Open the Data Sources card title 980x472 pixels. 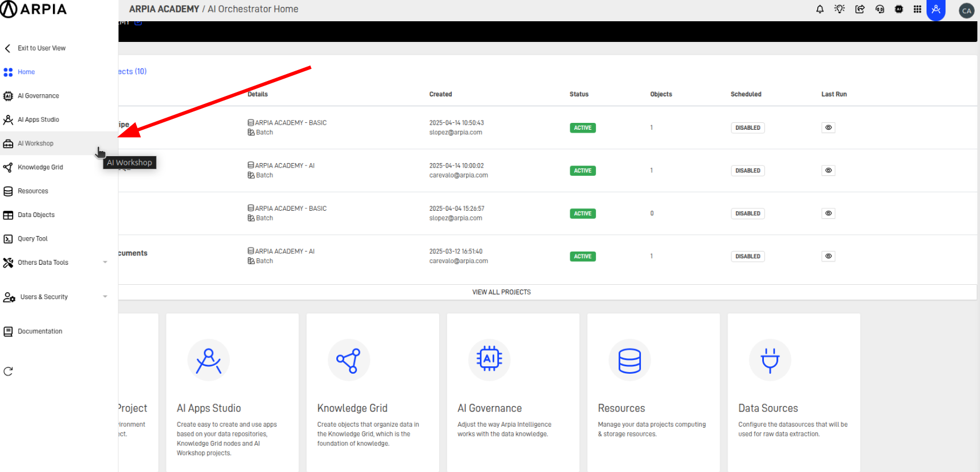click(x=768, y=408)
